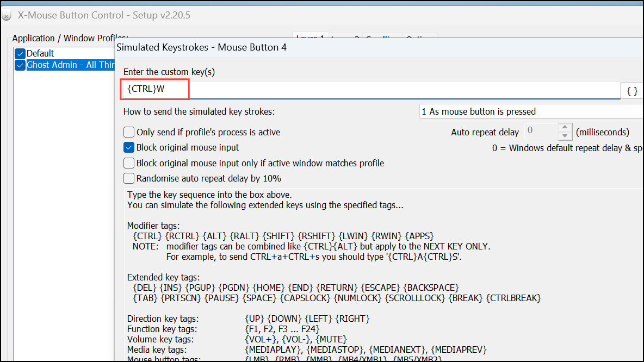
Task: Disable "Block original mouse input"
Action: tap(129, 147)
